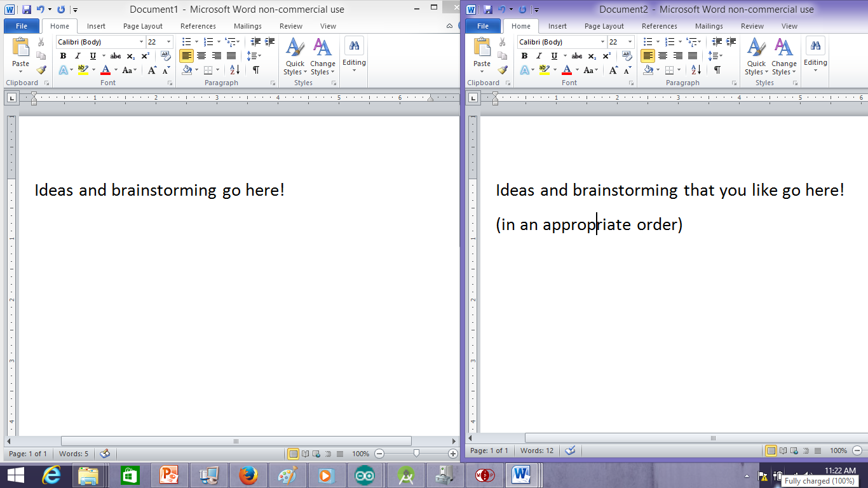
Task: Open Bullets dropdown arrow in Document1
Action: point(196,42)
